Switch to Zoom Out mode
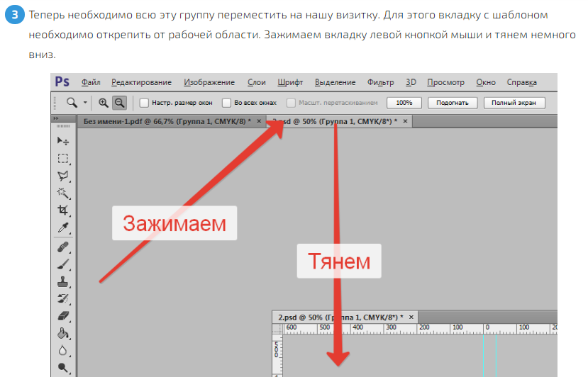Image resolution: width=588 pixels, height=377 pixels. coord(119,103)
